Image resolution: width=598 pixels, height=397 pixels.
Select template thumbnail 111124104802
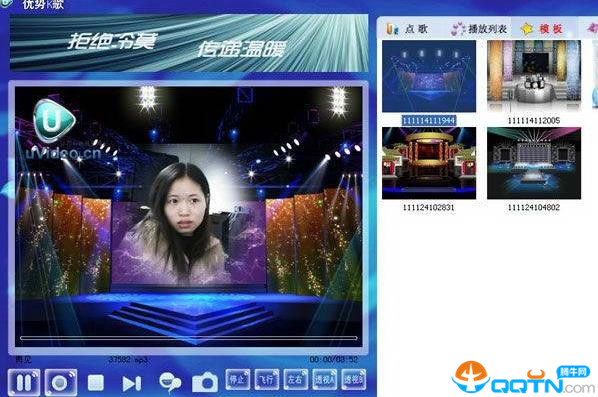click(534, 163)
